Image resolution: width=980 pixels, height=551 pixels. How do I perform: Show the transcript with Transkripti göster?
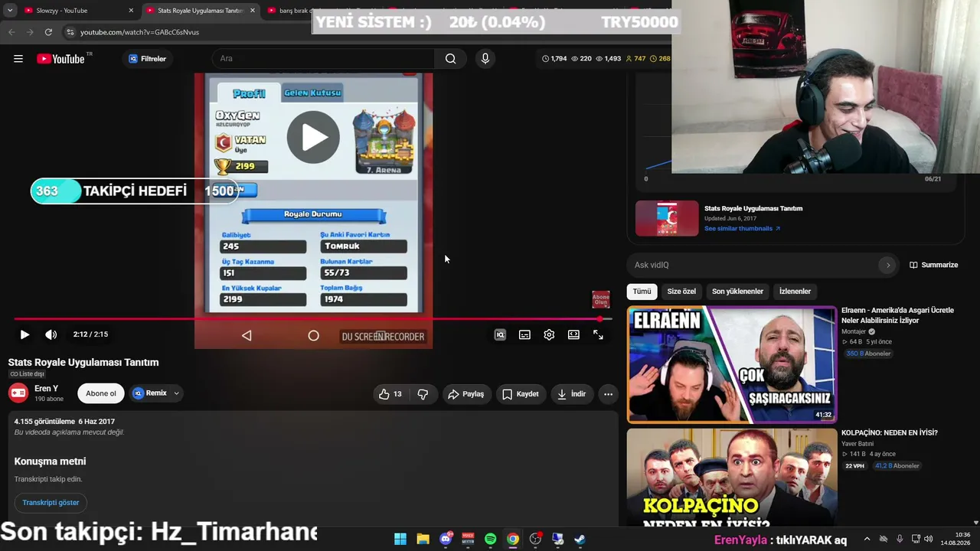(x=51, y=503)
